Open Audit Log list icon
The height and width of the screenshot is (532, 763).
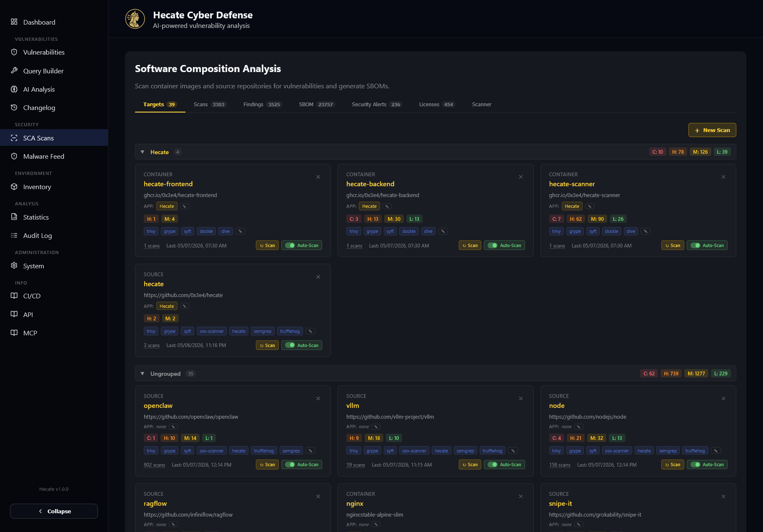pos(14,235)
